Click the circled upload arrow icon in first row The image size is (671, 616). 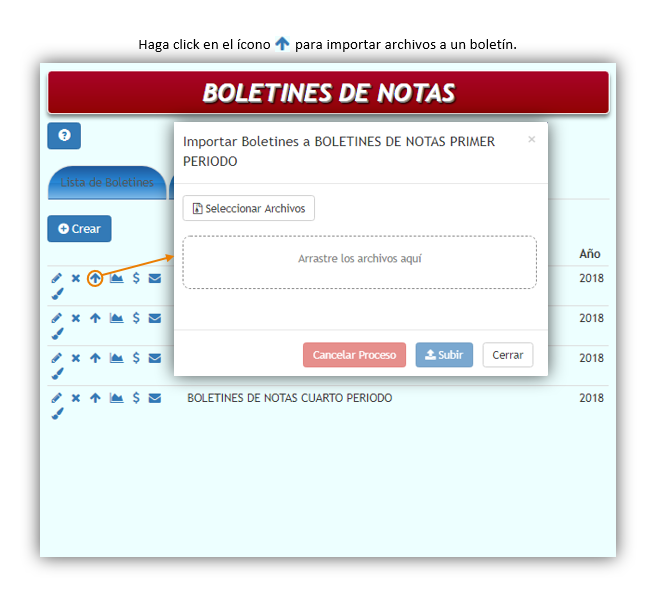(95, 278)
